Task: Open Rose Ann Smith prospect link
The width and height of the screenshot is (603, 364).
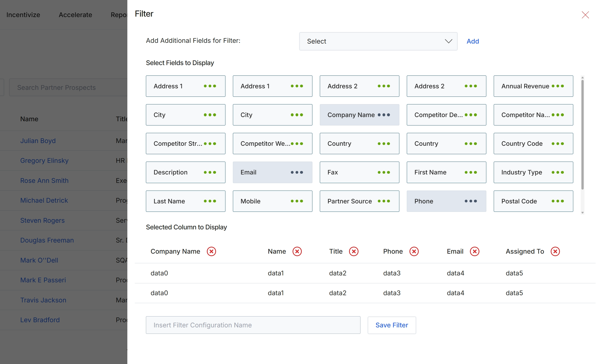Action: coord(44,181)
